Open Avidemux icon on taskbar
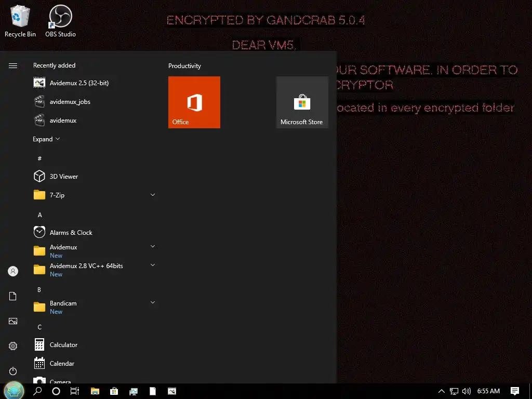 (172, 391)
